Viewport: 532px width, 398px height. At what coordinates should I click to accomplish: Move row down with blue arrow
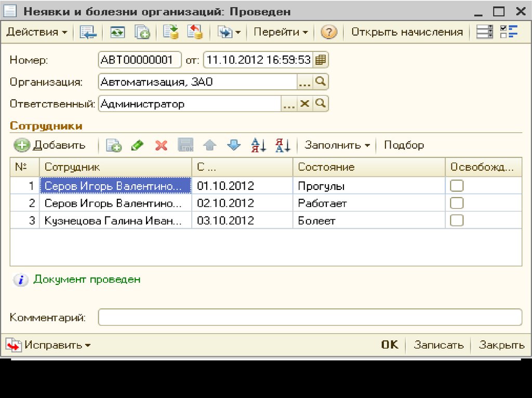click(x=234, y=145)
